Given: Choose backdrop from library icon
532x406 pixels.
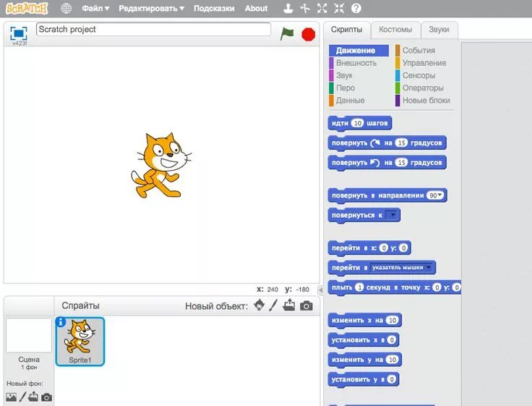Looking at the screenshot, I should click(x=11, y=397).
